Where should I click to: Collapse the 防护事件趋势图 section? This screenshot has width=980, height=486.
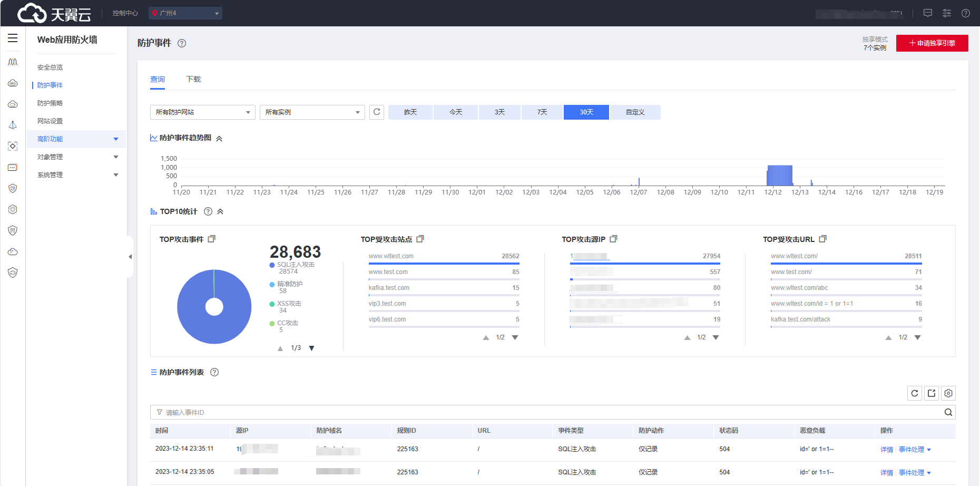coord(219,139)
